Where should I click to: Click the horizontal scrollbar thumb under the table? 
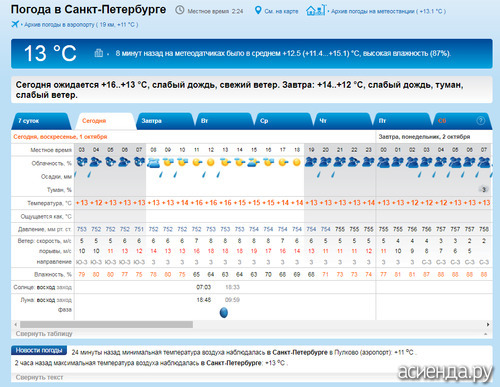(x=106, y=324)
